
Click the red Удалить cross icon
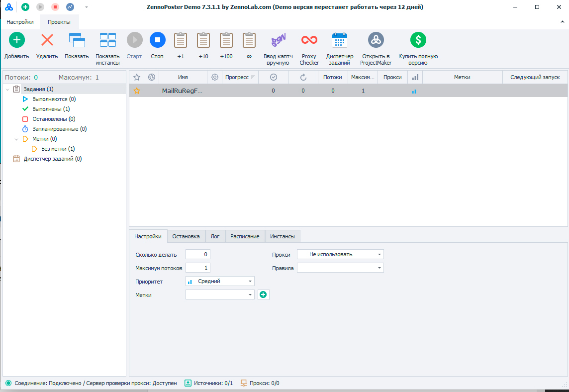[x=47, y=40]
